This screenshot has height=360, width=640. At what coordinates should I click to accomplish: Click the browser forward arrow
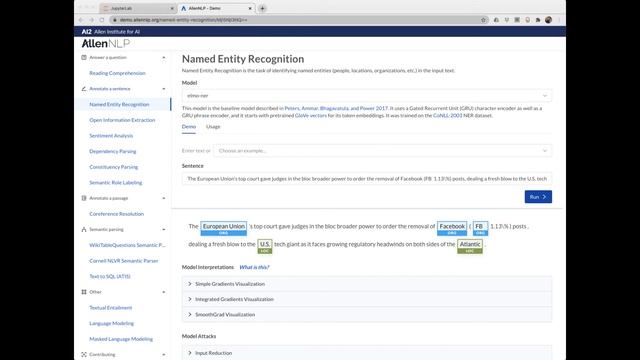[91, 20]
